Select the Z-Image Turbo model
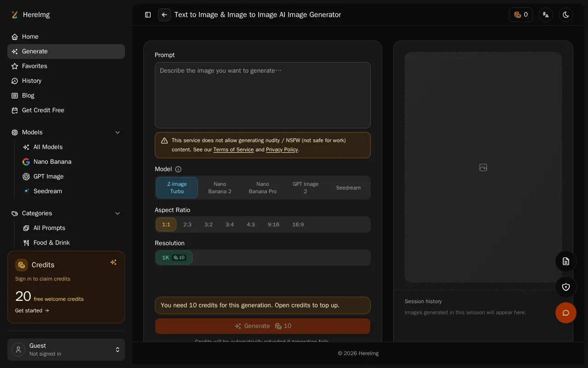Viewport: 588px width, 368px height. pos(177,188)
